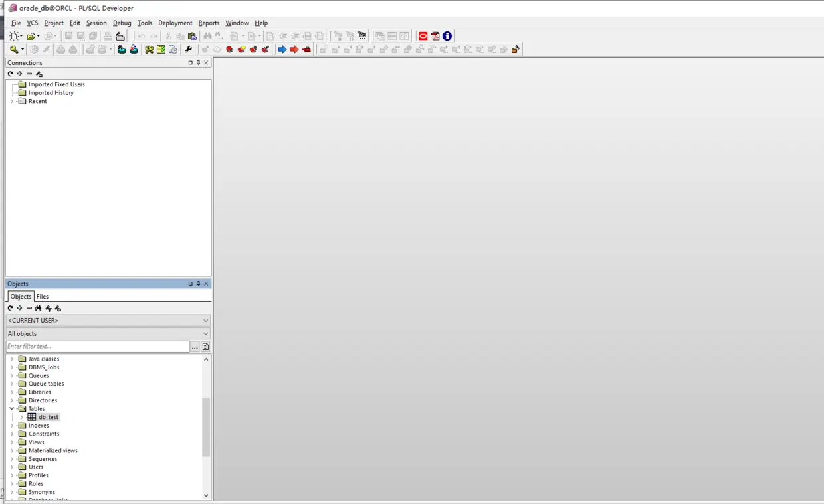Click the scroll down arrow in object tree
Image resolution: width=824 pixels, height=504 pixels.
pos(206,495)
